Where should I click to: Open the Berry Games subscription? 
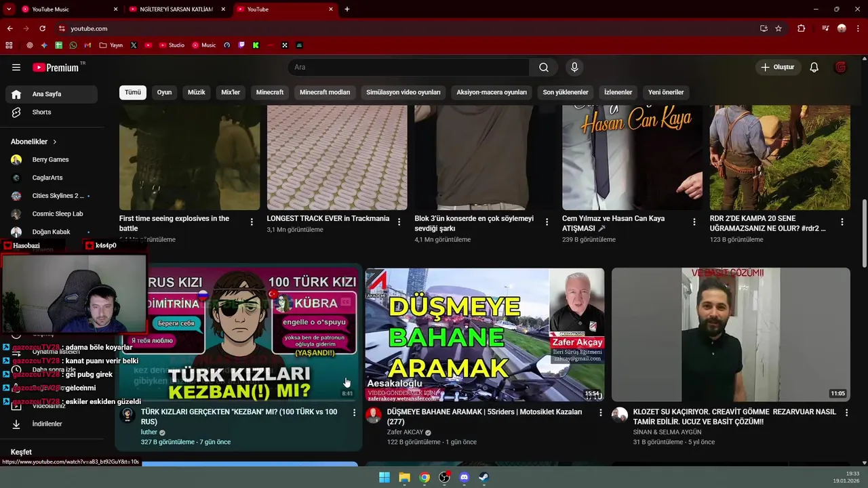[52, 159]
